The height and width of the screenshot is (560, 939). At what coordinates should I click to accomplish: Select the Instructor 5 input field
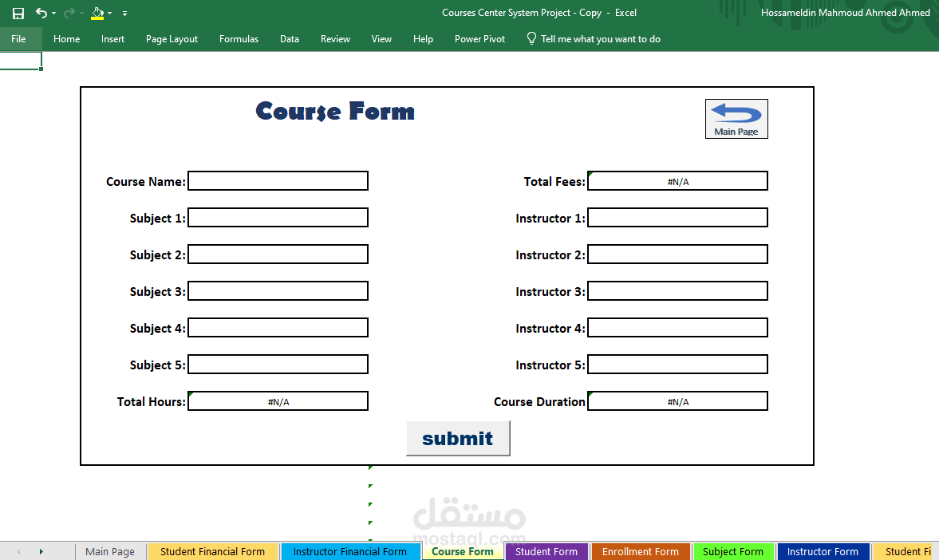[x=678, y=364]
